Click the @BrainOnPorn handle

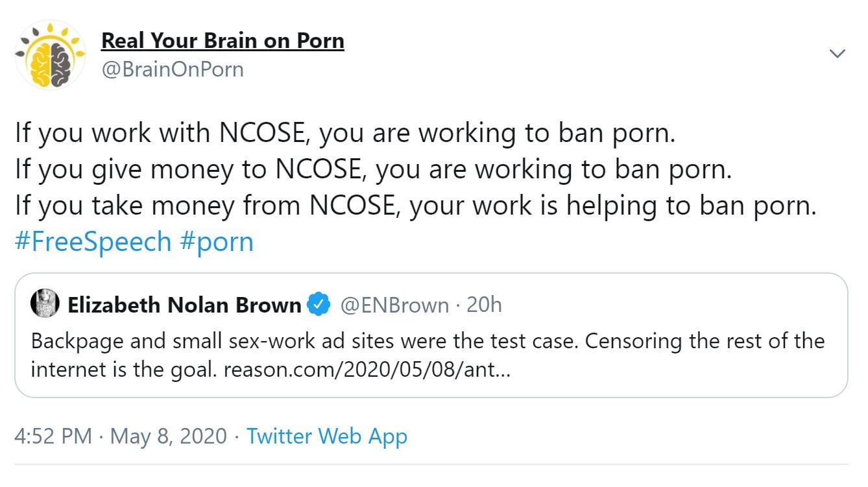(172, 69)
